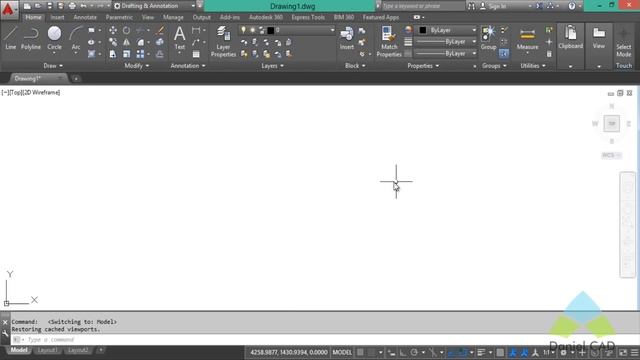The height and width of the screenshot is (360, 640).
Task: Open the View panel button
Action: pos(599,38)
